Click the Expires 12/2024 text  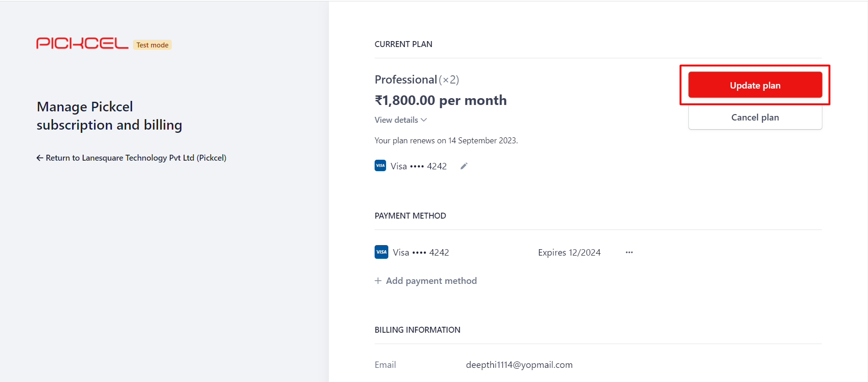[x=569, y=252]
